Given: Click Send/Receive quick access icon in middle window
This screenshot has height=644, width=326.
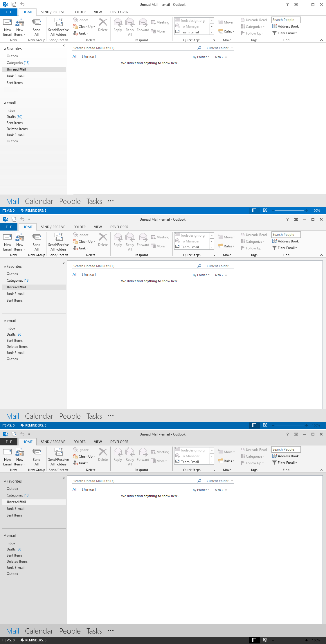Looking at the screenshot, I should point(14,219).
